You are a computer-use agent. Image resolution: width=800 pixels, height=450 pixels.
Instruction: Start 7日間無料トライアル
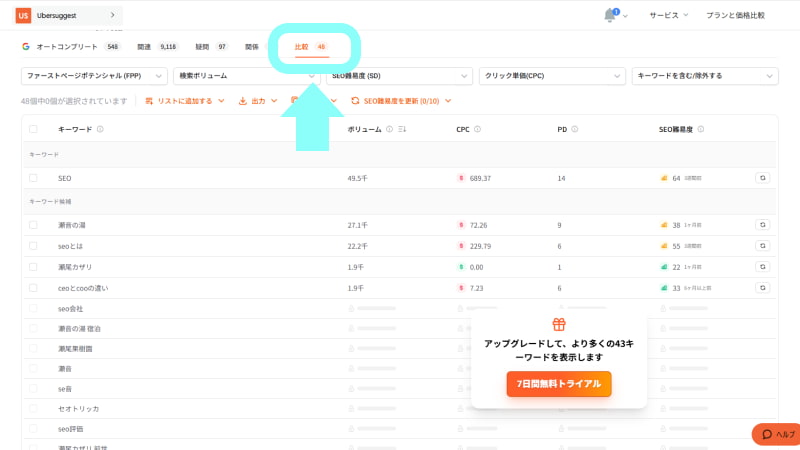(x=559, y=384)
